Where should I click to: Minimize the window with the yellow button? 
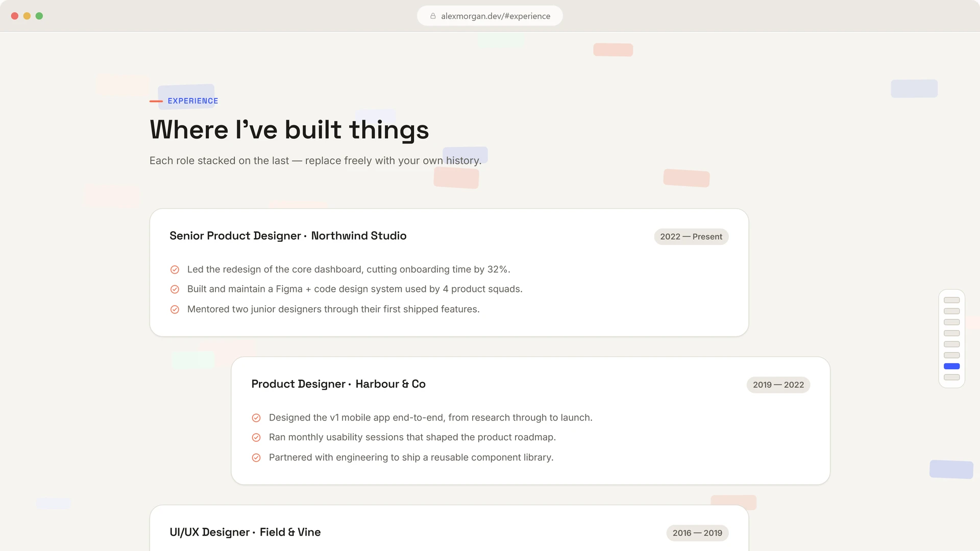(x=27, y=16)
